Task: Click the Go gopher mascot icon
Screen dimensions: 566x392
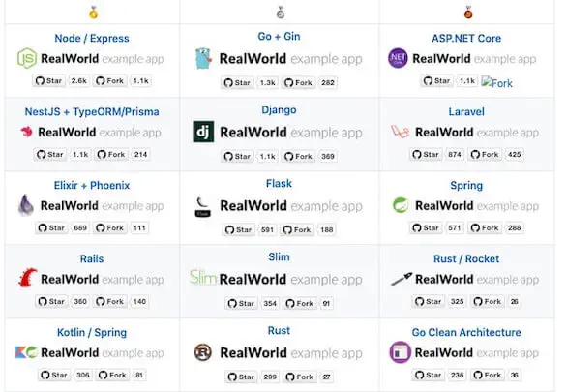Action: click(x=203, y=58)
